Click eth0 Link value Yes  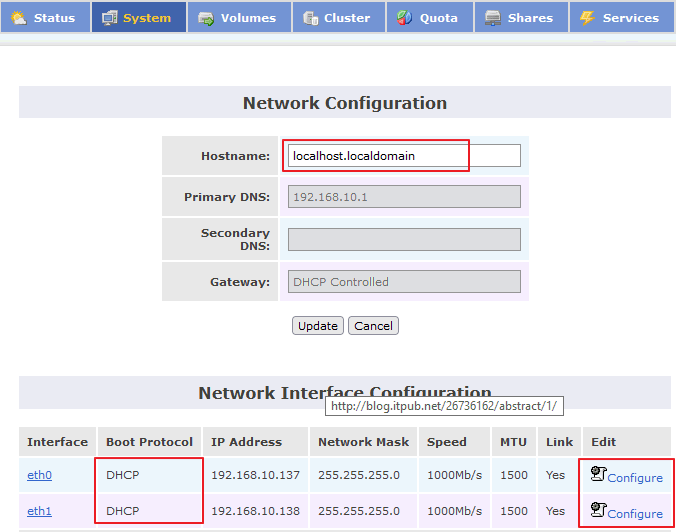[x=555, y=475]
